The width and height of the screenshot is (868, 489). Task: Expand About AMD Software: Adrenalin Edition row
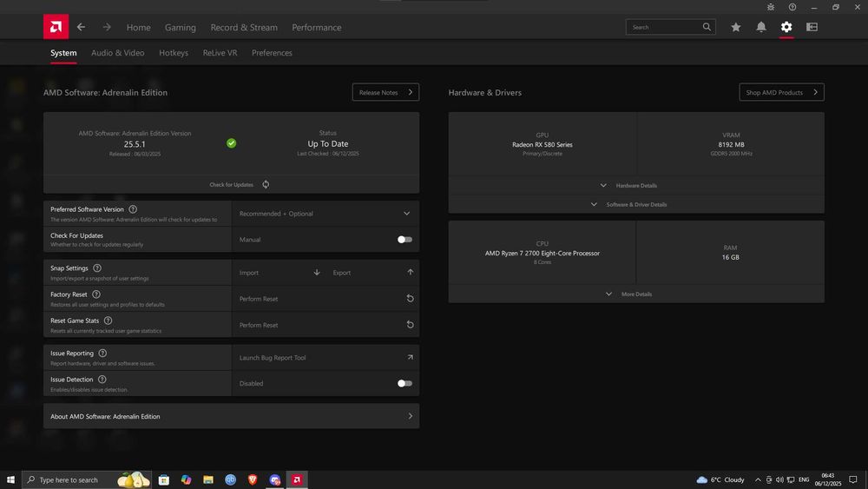pos(232,416)
